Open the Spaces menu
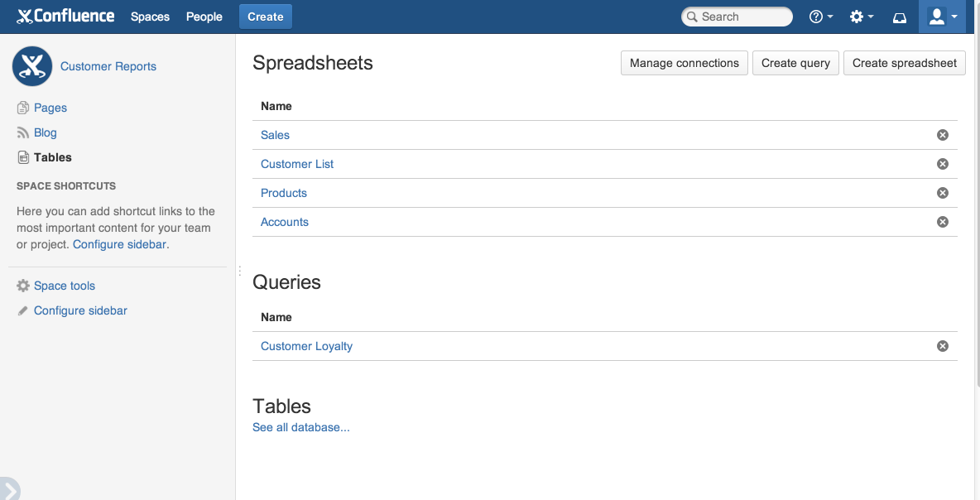Viewport: 980px width, 500px height. click(150, 17)
